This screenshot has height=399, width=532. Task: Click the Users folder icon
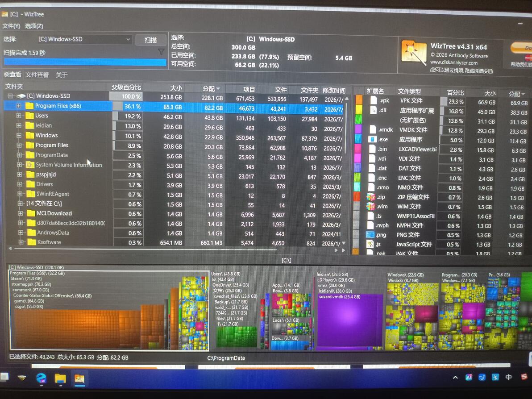[x=30, y=116]
